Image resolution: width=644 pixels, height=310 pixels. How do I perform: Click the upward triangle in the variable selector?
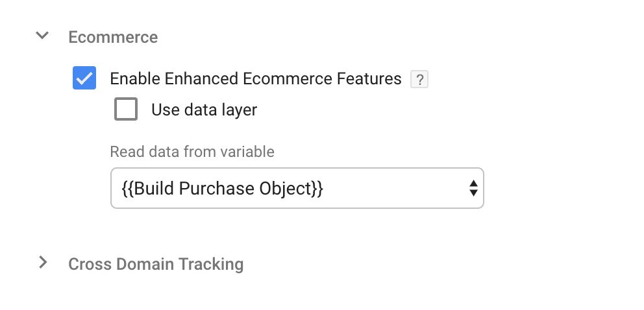(473, 184)
